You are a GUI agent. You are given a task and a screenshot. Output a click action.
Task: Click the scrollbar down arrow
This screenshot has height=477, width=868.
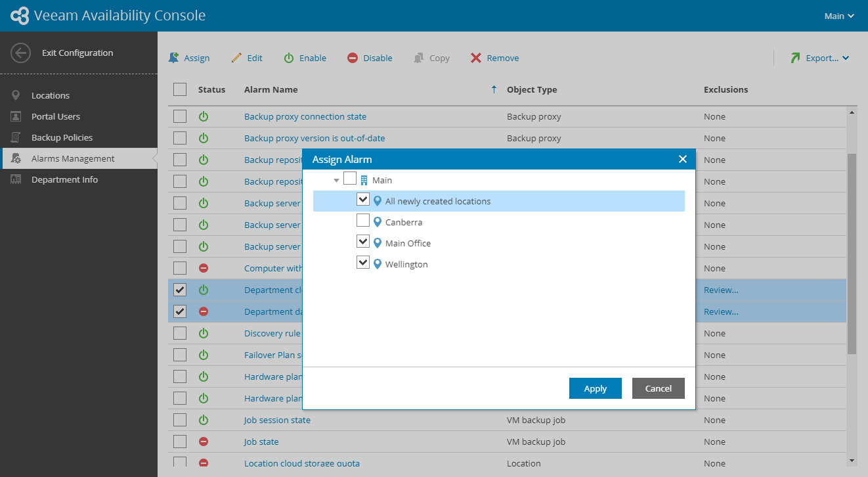tap(852, 461)
